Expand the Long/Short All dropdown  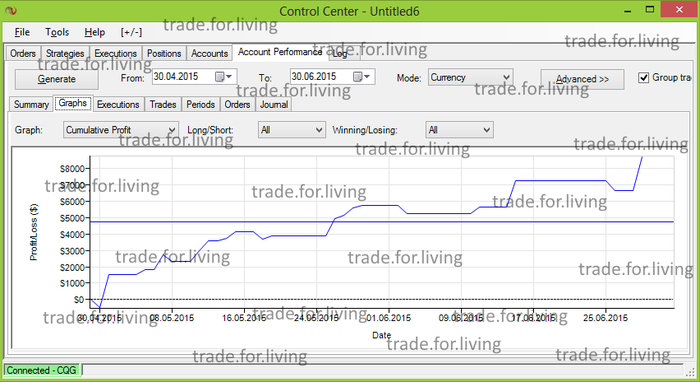(292, 130)
